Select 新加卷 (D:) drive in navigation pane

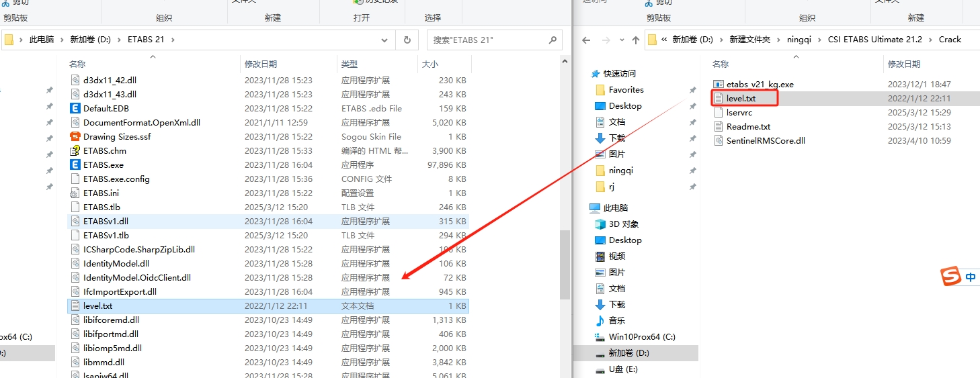tap(628, 353)
